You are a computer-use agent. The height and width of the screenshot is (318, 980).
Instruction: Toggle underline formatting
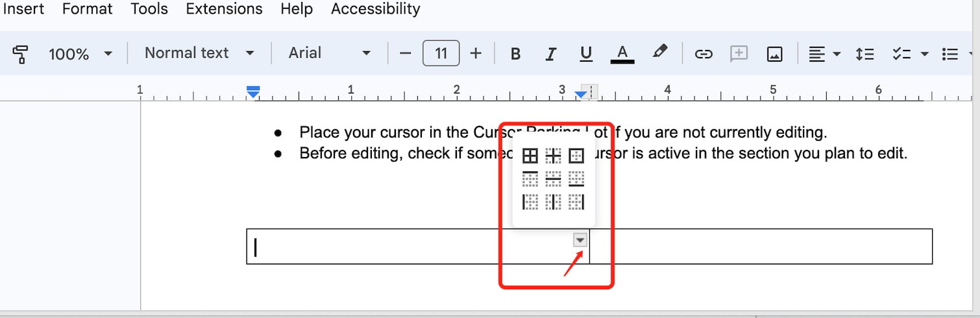(586, 54)
